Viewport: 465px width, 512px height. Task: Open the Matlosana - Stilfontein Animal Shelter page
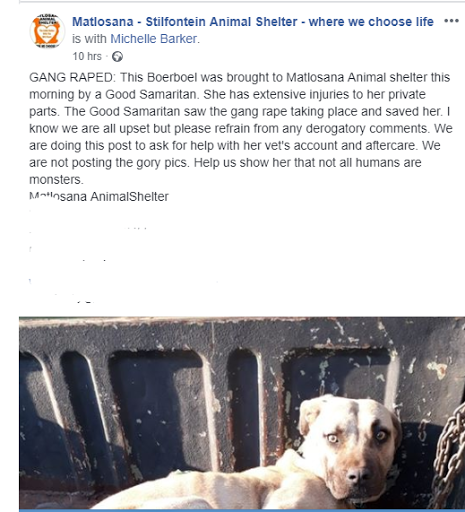[x=253, y=22]
